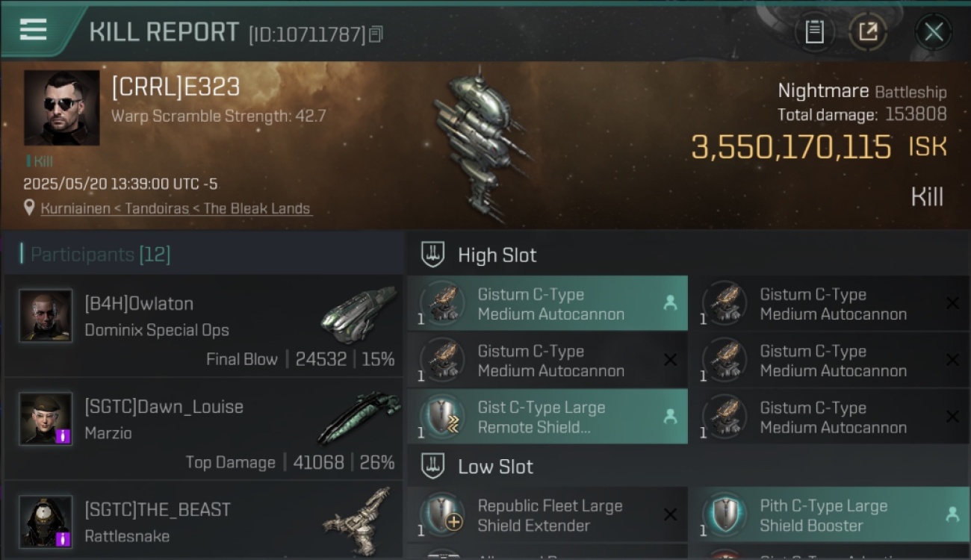Open Kurniainen location link
The image size is (971, 560).
coord(176,208)
